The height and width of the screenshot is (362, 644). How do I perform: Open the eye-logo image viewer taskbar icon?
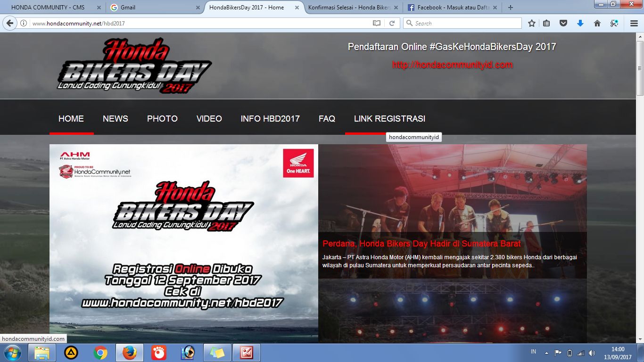188,353
